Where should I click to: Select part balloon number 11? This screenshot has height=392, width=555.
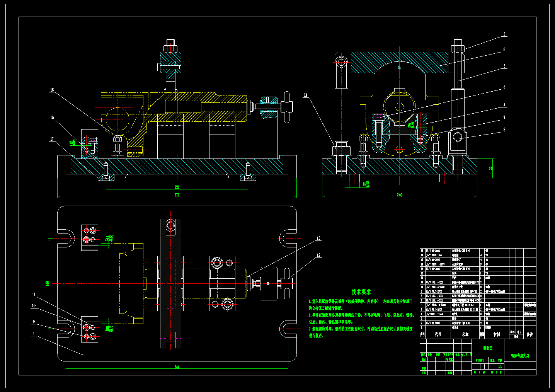[34, 295]
